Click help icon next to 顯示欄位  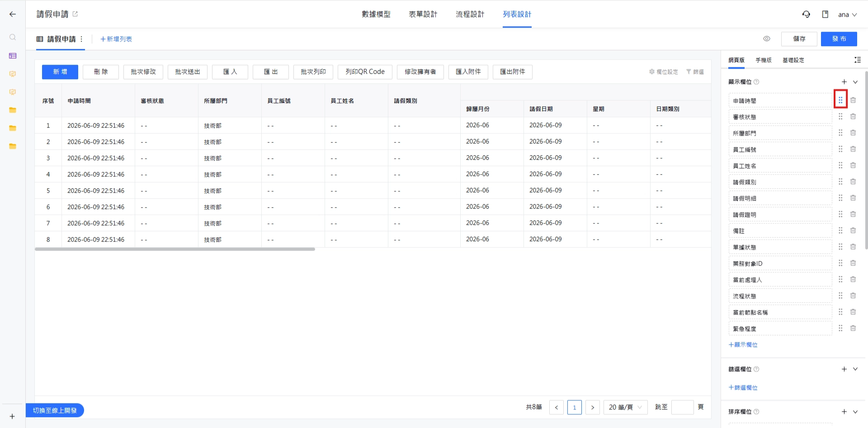pyautogui.click(x=756, y=82)
